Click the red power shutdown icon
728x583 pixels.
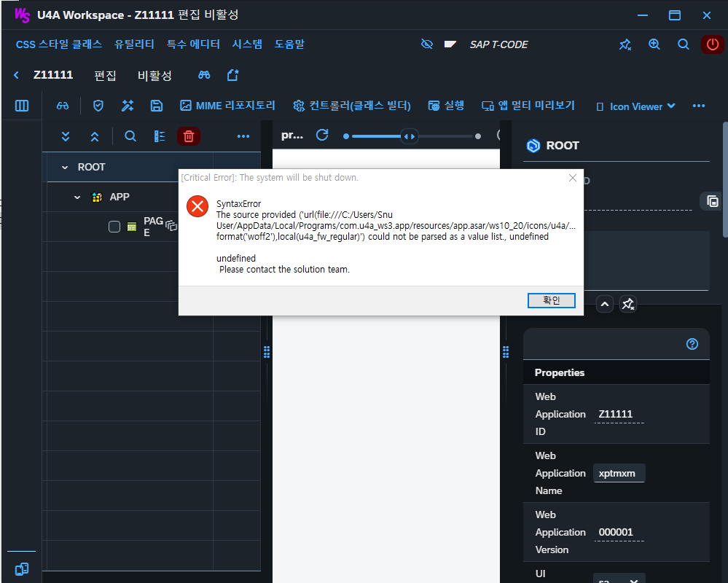[712, 44]
